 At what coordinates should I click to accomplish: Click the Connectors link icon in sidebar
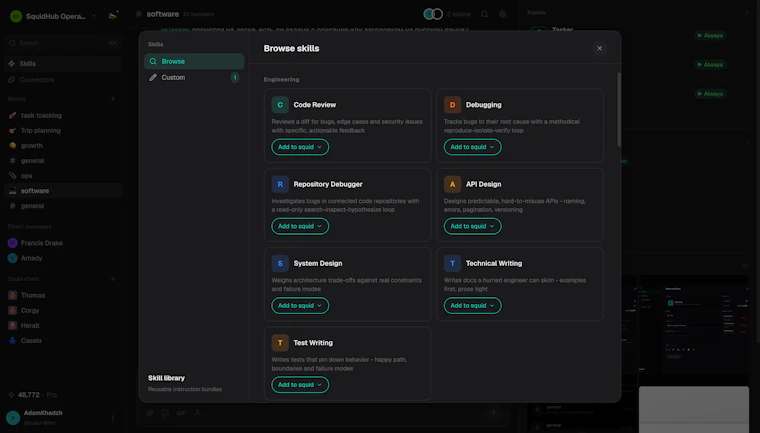pyautogui.click(x=12, y=80)
